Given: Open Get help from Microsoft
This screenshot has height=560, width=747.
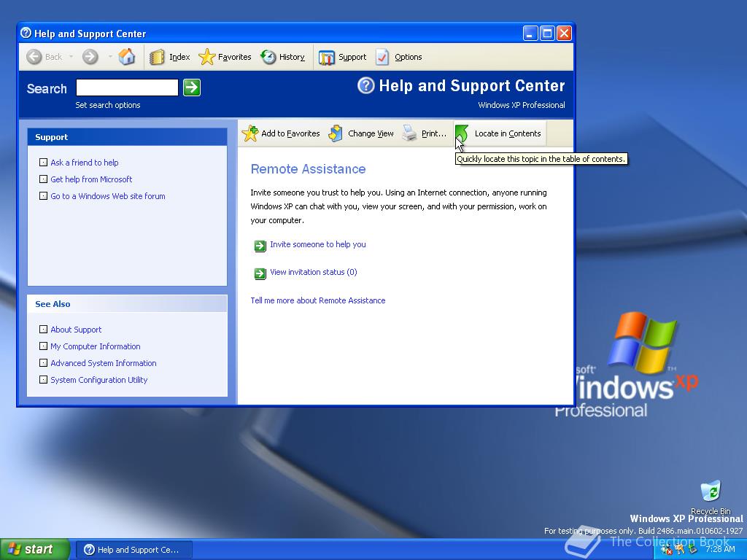Looking at the screenshot, I should (91, 179).
